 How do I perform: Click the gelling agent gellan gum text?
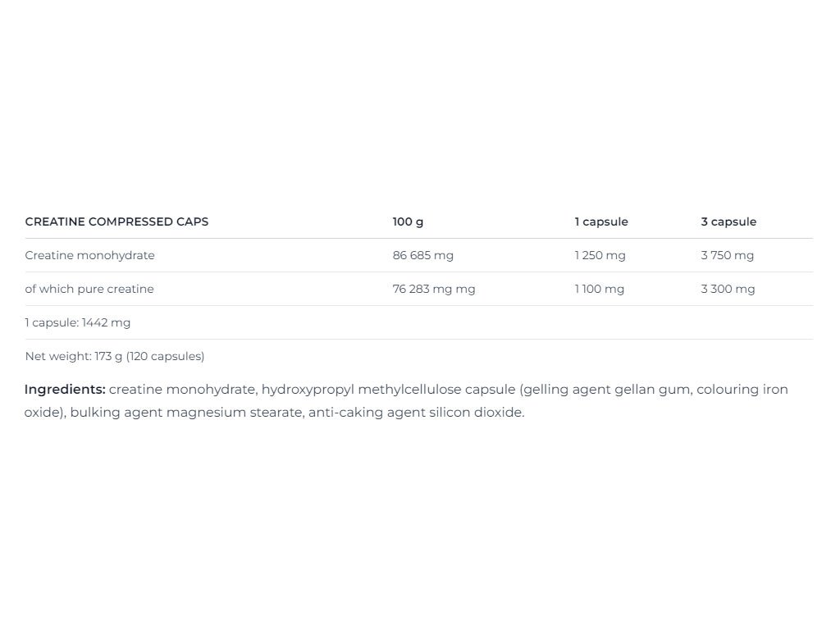[606, 390]
